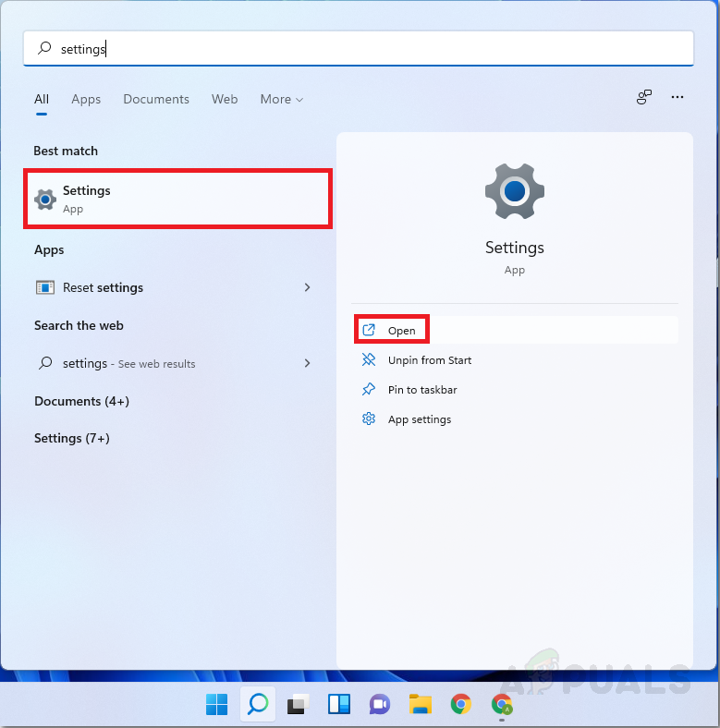Screen dimensions: 720x728
Task: Click the Settings title in preview pane
Action: click(x=515, y=248)
